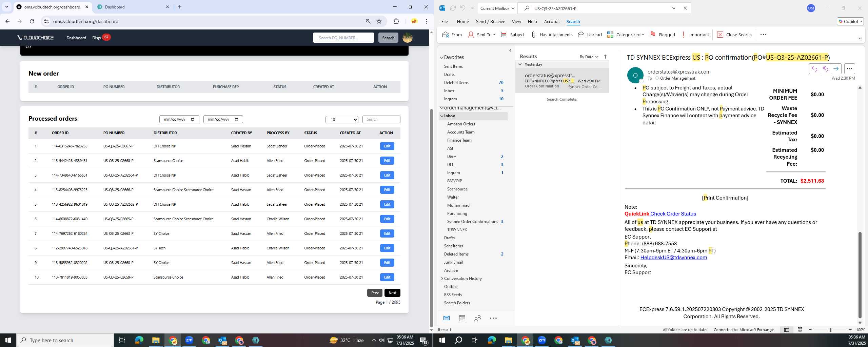Screen dimensions: 868x347
Task: Open Current Mailbox scope dropdown
Action: point(497,8)
